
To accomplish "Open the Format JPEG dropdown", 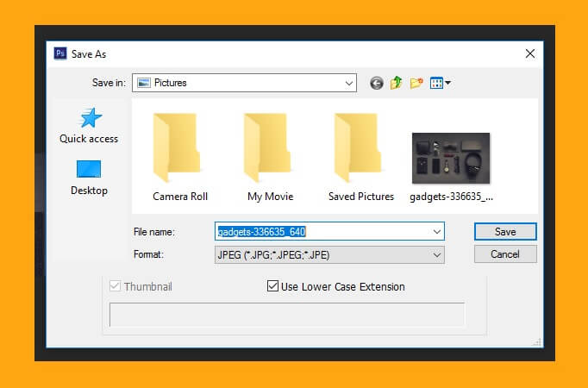I will 329,255.
